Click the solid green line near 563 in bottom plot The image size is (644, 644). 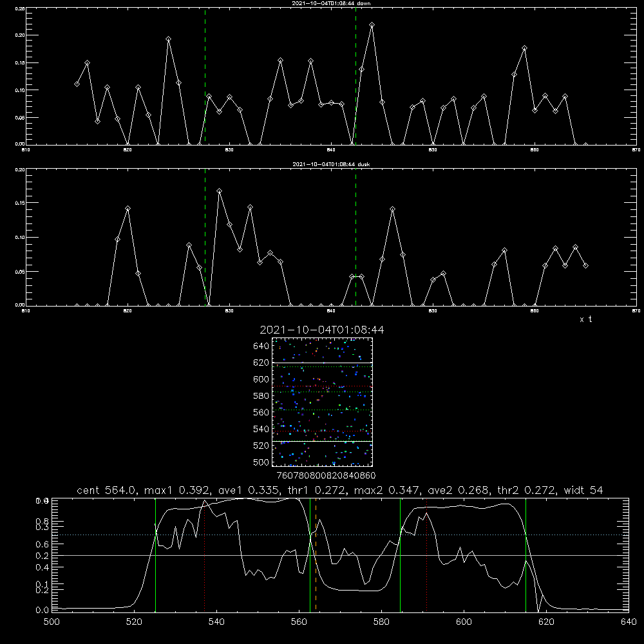pos(310,554)
